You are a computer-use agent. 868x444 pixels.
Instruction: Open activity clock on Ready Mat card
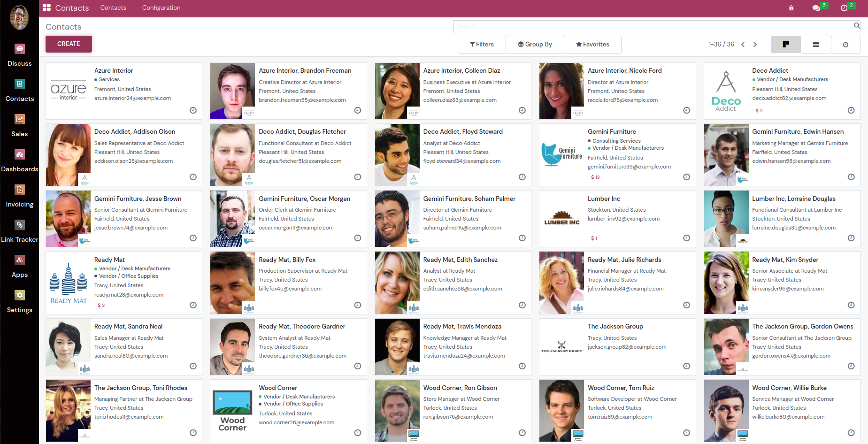coord(193,305)
